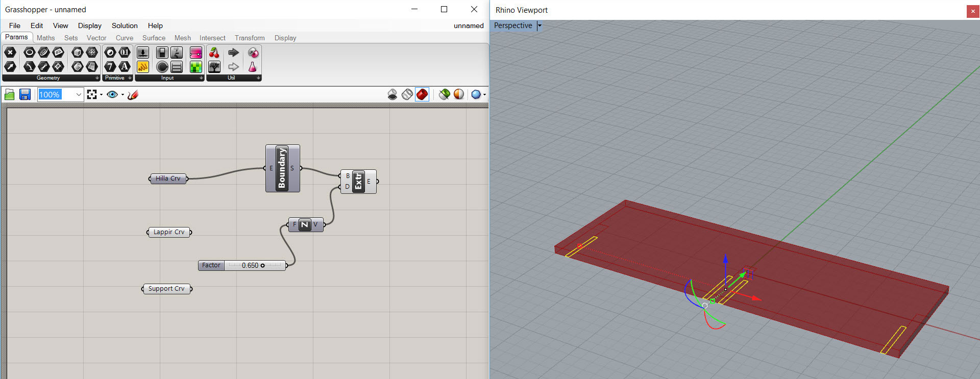The width and height of the screenshot is (980, 379).
Task: Toggle Shaded red preview mode
Action: (422, 94)
